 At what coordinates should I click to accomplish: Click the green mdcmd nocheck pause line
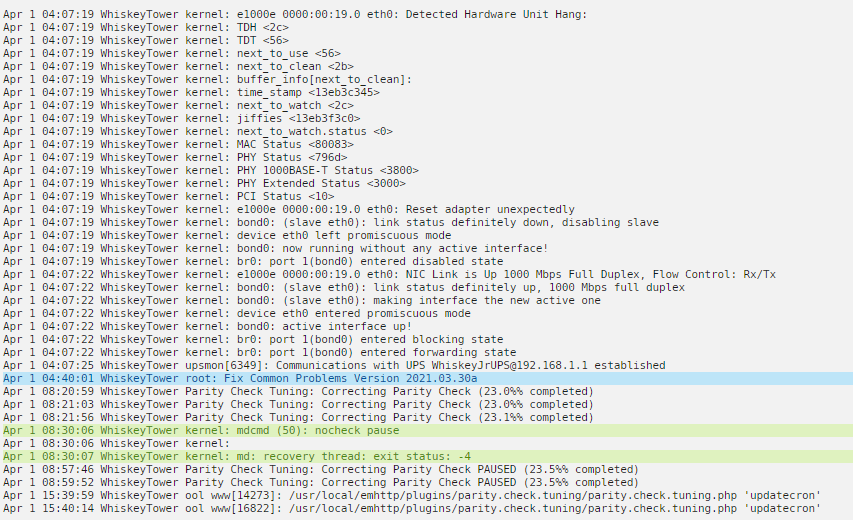(x=426, y=430)
